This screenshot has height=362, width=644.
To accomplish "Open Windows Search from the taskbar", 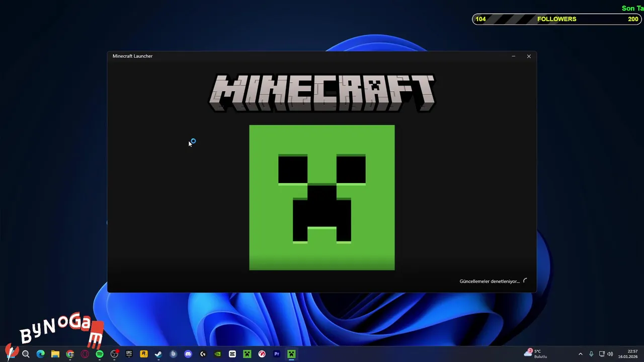I will tap(26, 354).
